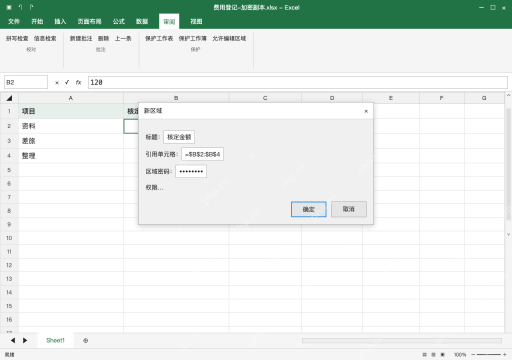Screen dimensions: 512x360
Task: Click the Select All corner triangle
Action: 9,98
